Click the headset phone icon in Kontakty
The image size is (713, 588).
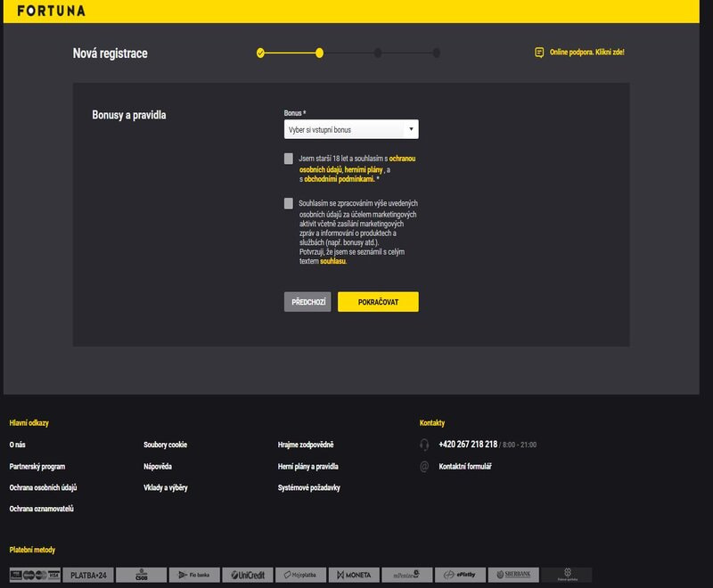coord(424,445)
